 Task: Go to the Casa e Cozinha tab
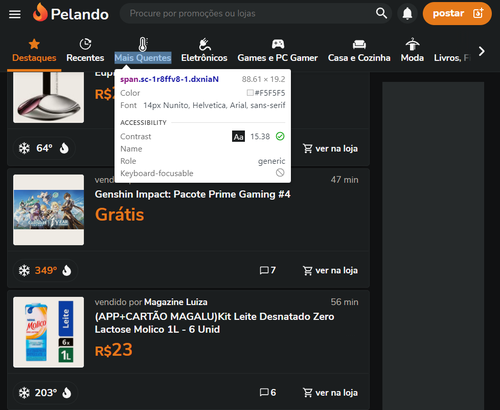(359, 51)
